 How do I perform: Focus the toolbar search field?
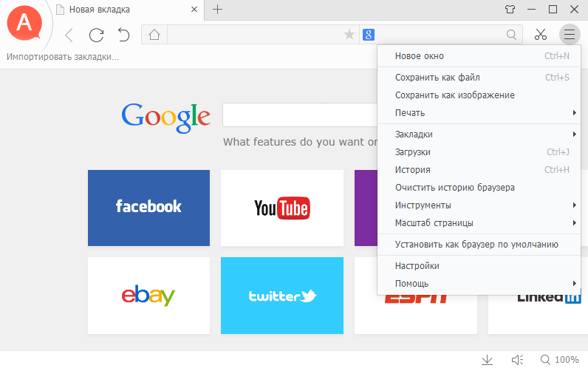pyautogui.click(x=440, y=35)
